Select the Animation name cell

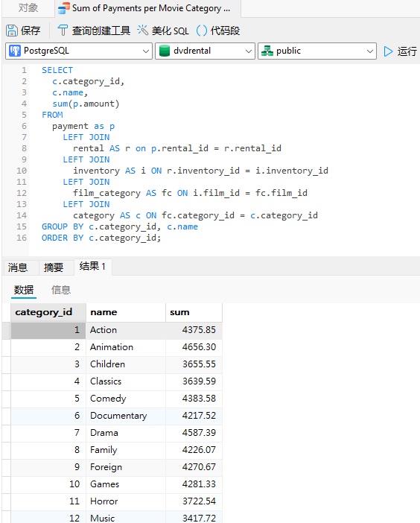pyautogui.click(x=126, y=347)
